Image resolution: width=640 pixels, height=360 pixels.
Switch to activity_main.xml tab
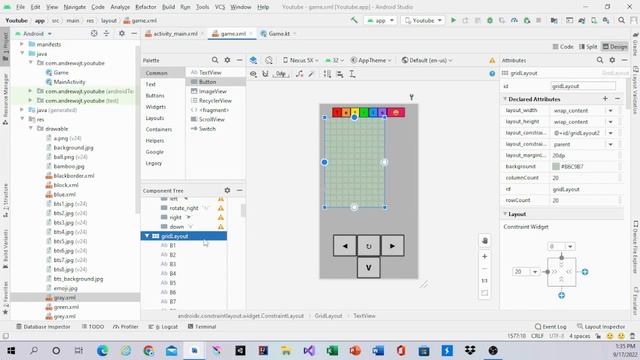tap(175, 33)
